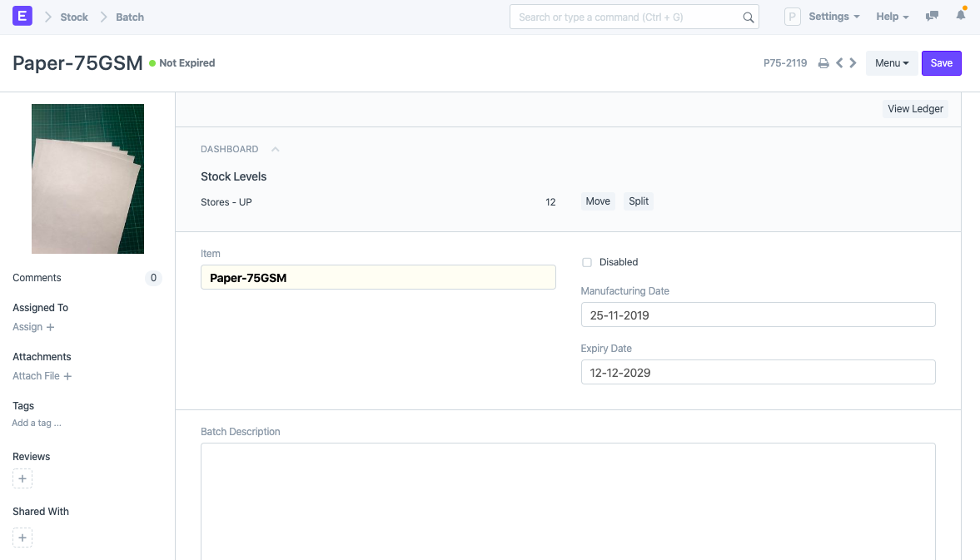Open the Menu dropdown
The height and width of the screenshot is (560, 980).
[x=892, y=63]
